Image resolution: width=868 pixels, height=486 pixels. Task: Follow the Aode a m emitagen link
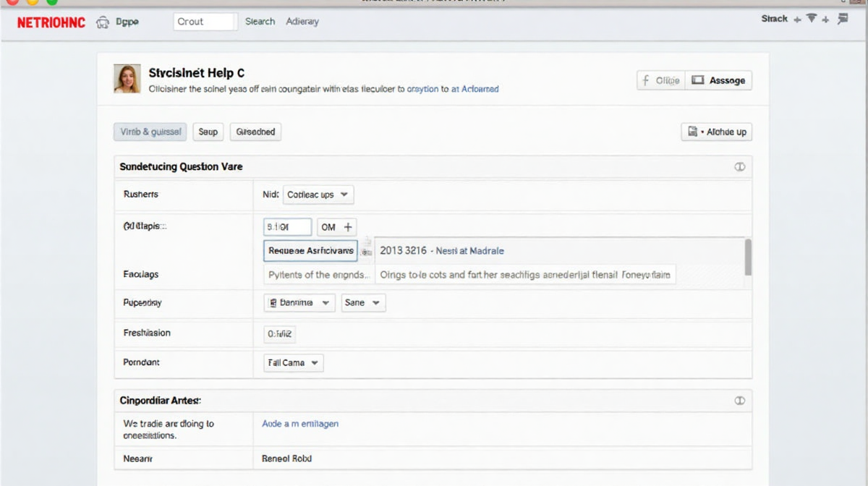coord(299,424)
